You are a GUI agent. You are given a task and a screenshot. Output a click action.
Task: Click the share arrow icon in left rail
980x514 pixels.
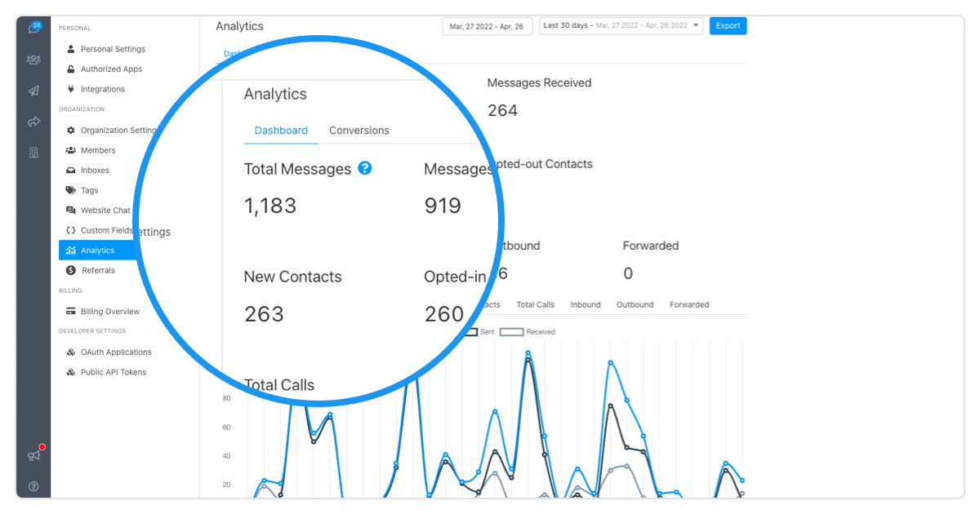33,122
